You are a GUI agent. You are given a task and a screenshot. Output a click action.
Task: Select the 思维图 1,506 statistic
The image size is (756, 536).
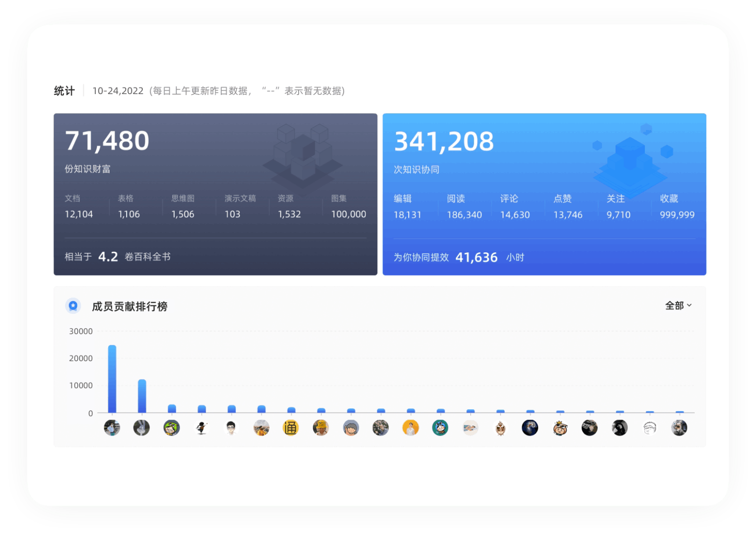point(183,207)
